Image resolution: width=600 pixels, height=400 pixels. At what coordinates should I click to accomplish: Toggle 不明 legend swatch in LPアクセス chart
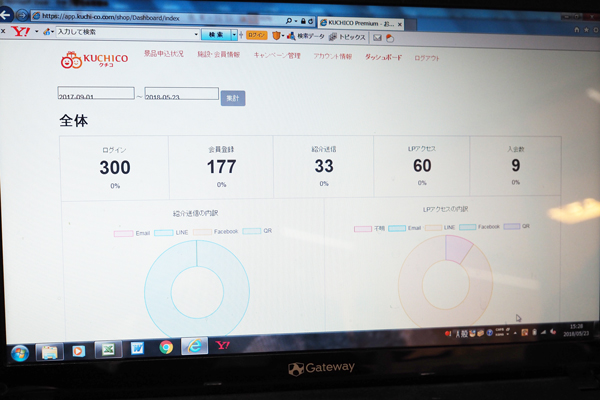(x=363, y=229)
